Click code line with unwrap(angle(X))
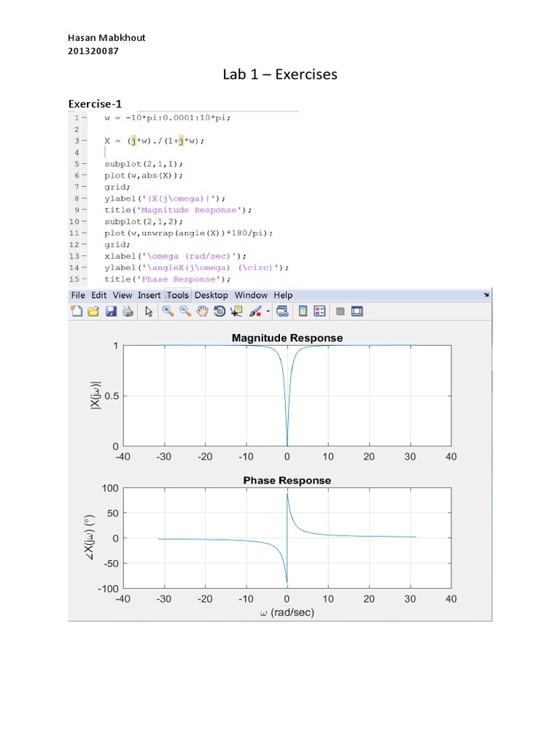The image size is (560, 747). [189, 233]
